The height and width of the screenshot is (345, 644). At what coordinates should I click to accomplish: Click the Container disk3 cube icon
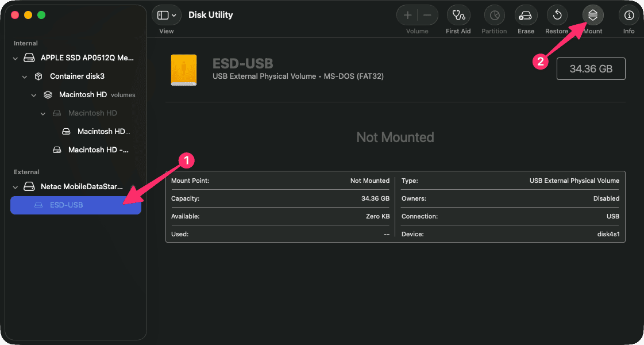38,76
